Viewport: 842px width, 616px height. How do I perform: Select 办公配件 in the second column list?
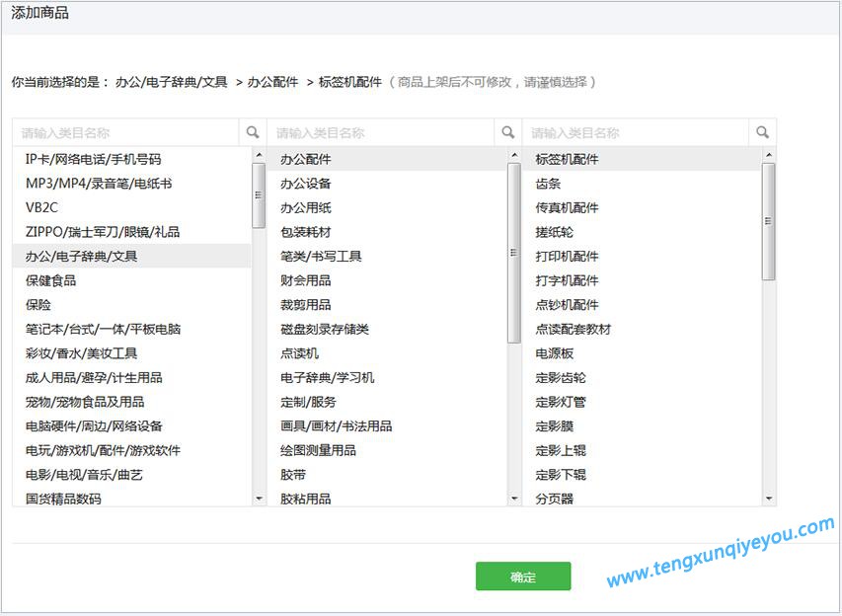click(387, 159)
